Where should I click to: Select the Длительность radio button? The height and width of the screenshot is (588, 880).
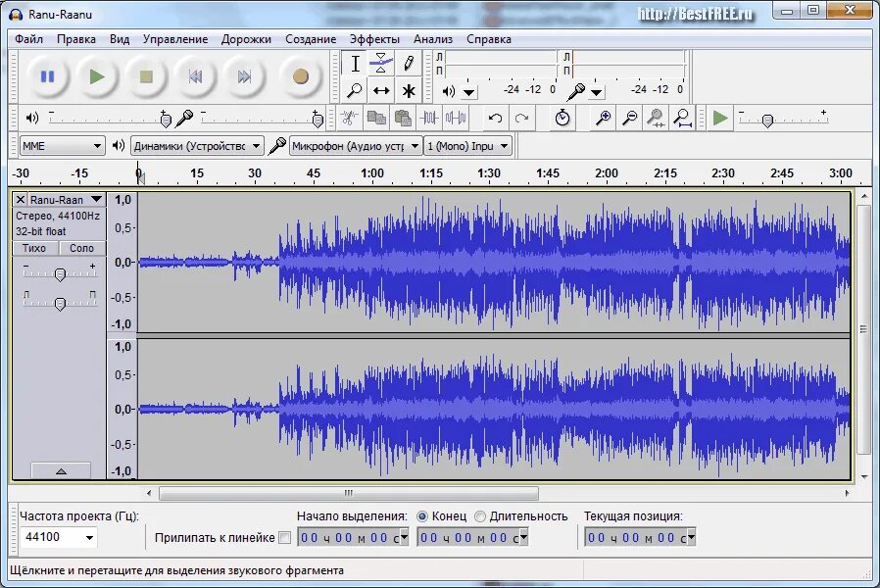click(480, 516)
